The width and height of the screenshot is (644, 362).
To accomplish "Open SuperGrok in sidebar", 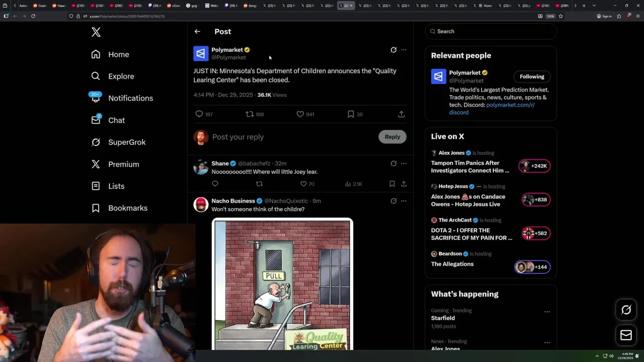I will tap(118, 142).
